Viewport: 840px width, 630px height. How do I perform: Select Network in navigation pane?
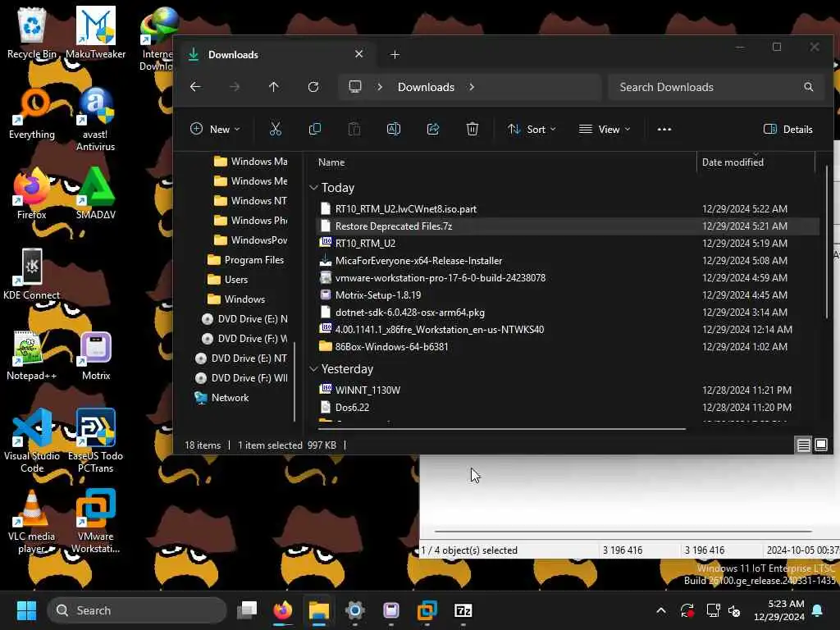pos(222,398)
